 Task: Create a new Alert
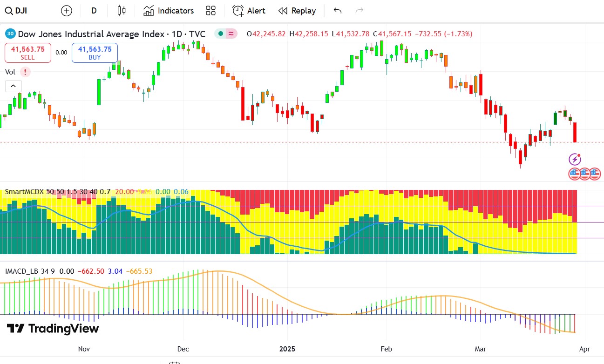pyautogui.click(x=249, y=11)
